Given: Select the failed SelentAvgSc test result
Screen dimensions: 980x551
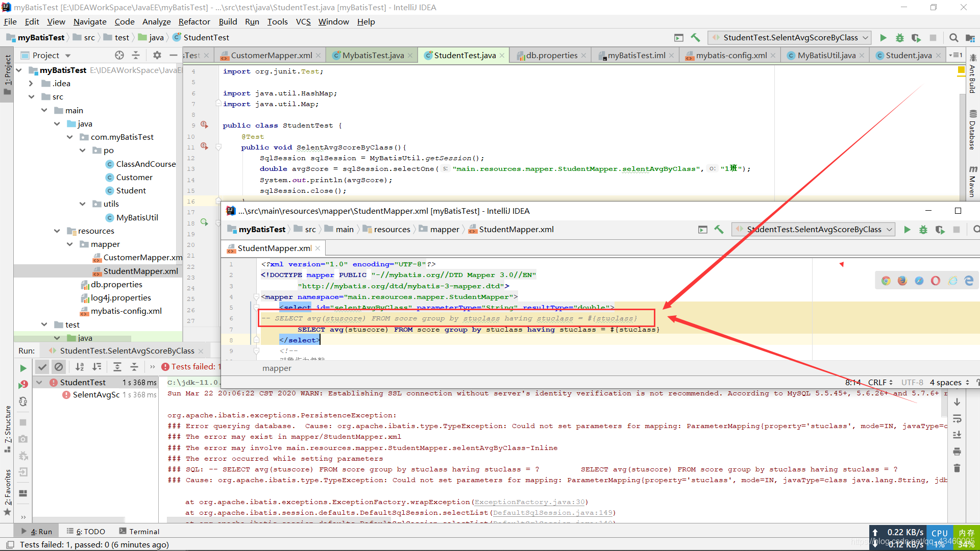Looking at the screenshot, I should tap(96, 395).
